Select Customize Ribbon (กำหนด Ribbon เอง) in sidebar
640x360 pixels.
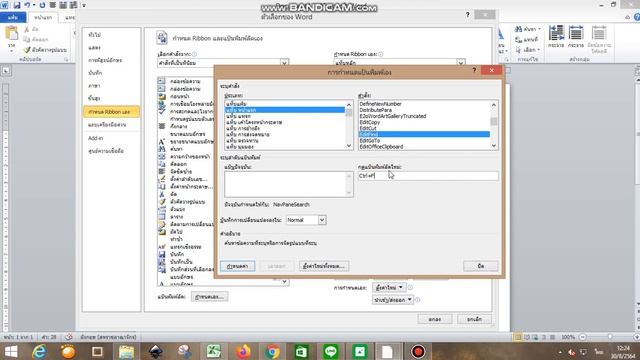click(111, 111)
